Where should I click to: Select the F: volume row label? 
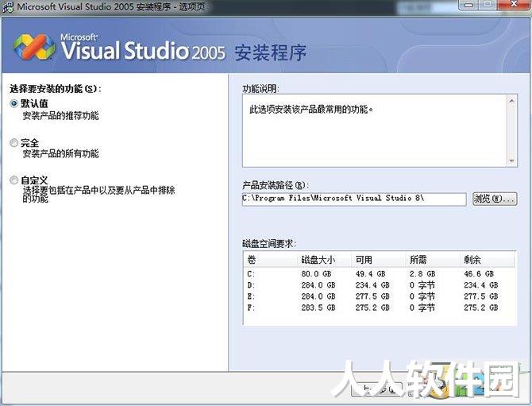click(x=251, y=307)
